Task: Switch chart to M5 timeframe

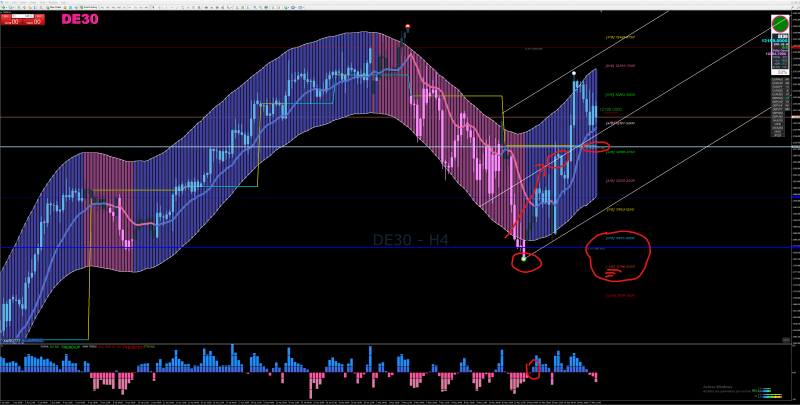Action: click(108, 7)
